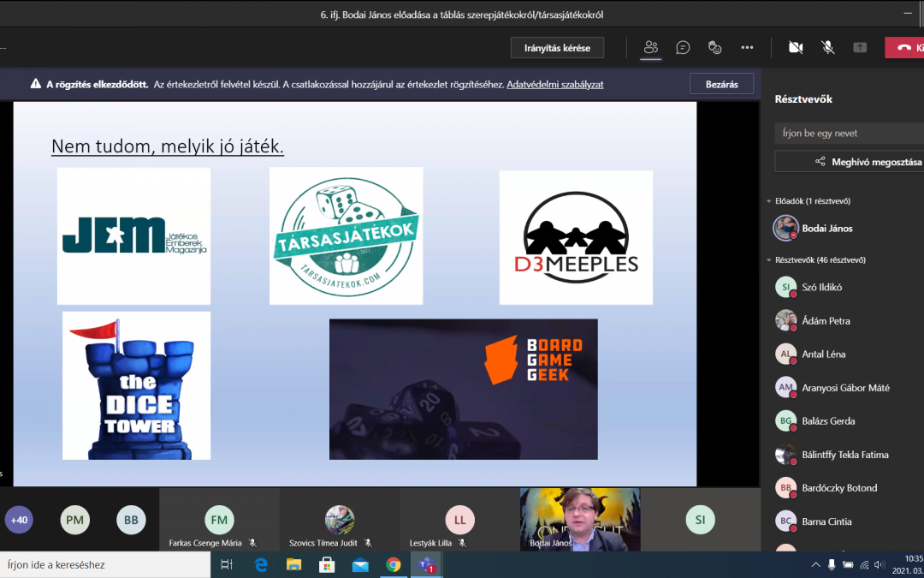Open the Mail app from the taskbar
Image resolution: width=924 pixels, height=578 pixels.
point(360,565)
